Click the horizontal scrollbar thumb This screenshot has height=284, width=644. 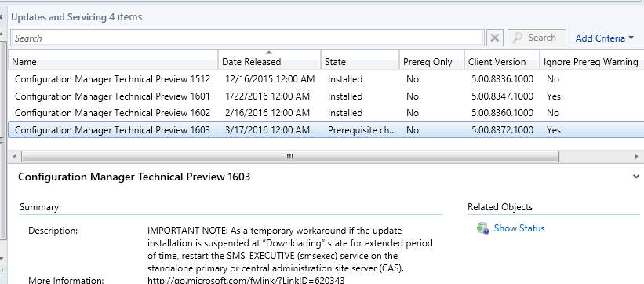point(290,157)
